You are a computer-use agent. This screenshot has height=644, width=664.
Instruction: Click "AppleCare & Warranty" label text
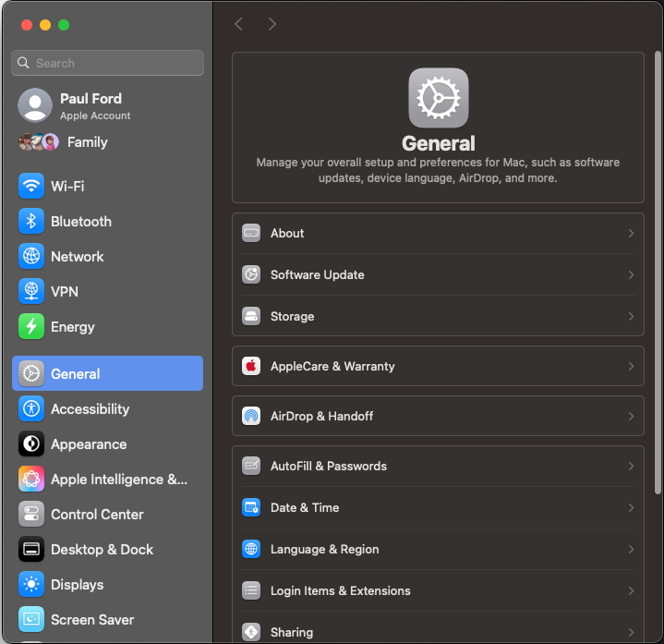tap(332, 366)
